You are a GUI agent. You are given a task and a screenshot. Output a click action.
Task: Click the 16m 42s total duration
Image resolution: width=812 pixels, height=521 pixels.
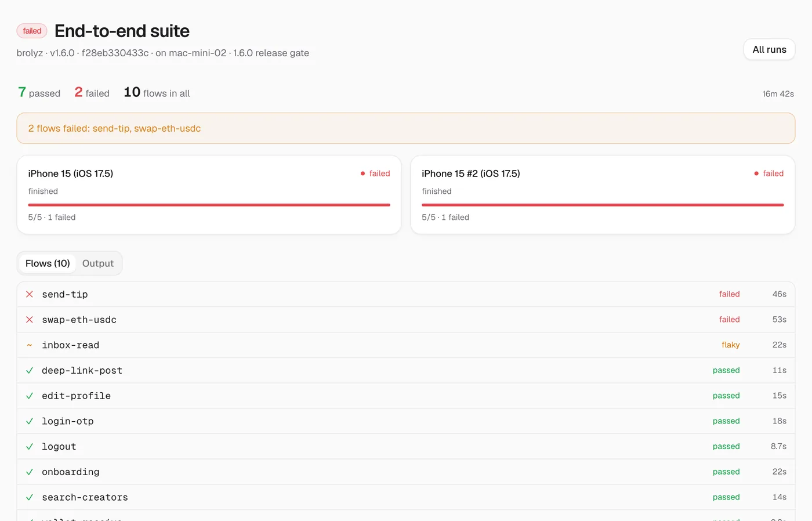778,94
